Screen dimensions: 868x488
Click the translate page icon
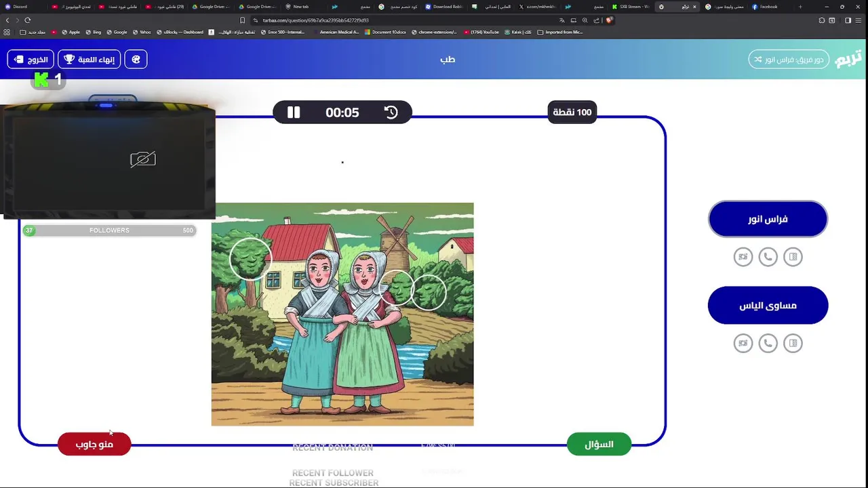tap(561, 20)
